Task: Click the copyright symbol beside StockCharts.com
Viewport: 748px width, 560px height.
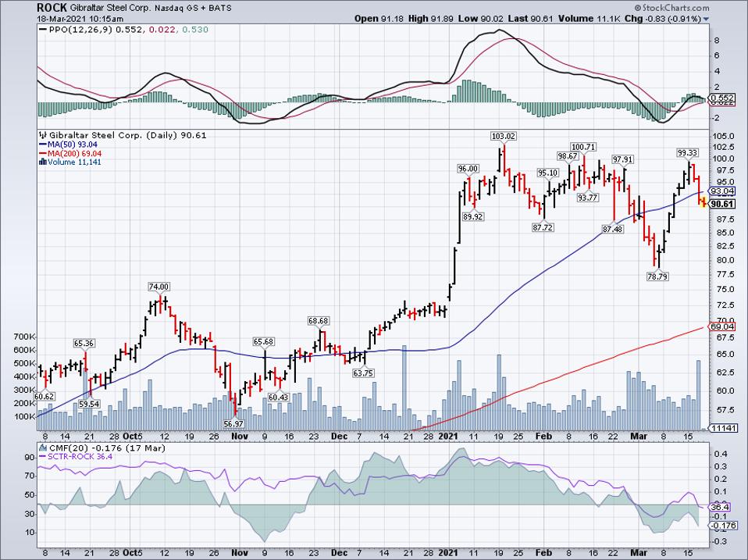Action: [x=638, y=8]
